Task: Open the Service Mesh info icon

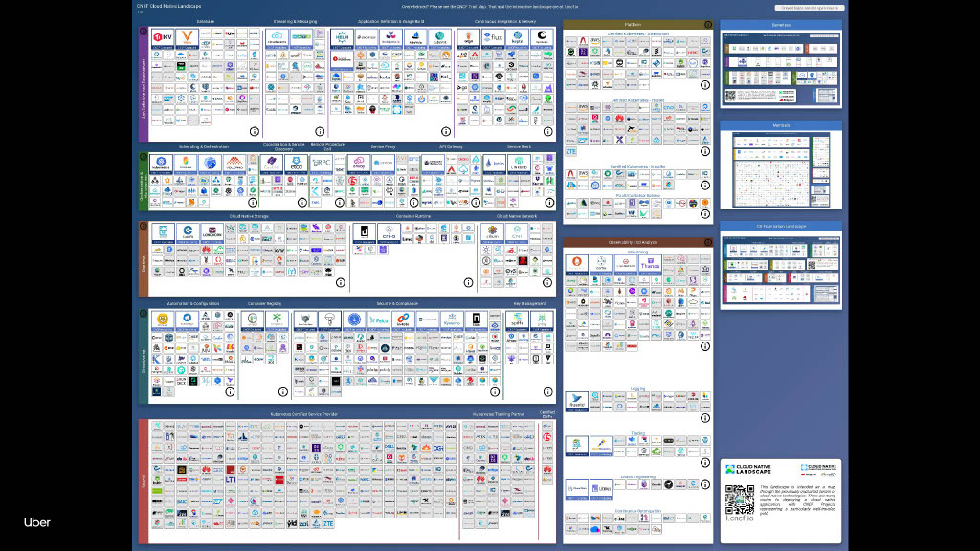Action: click(549, 203)
